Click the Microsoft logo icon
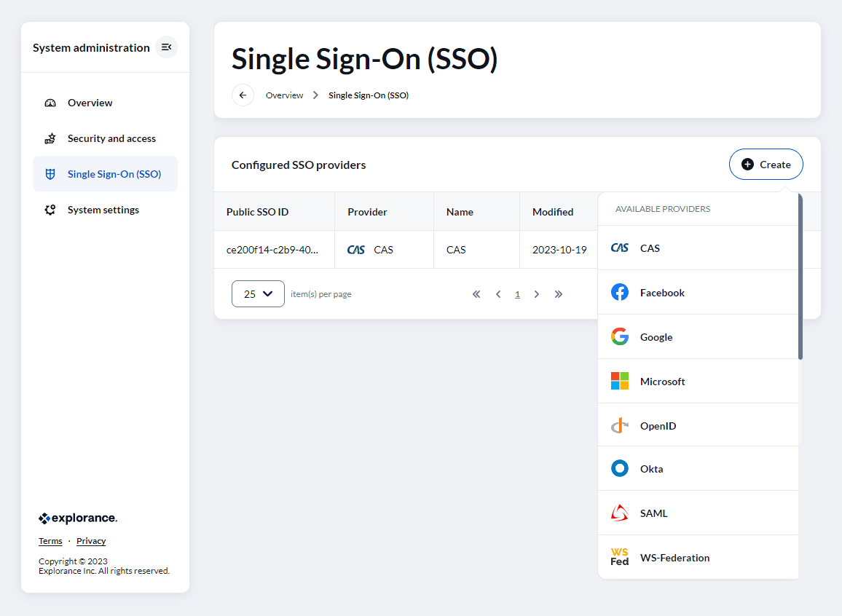 click(620, 381)
